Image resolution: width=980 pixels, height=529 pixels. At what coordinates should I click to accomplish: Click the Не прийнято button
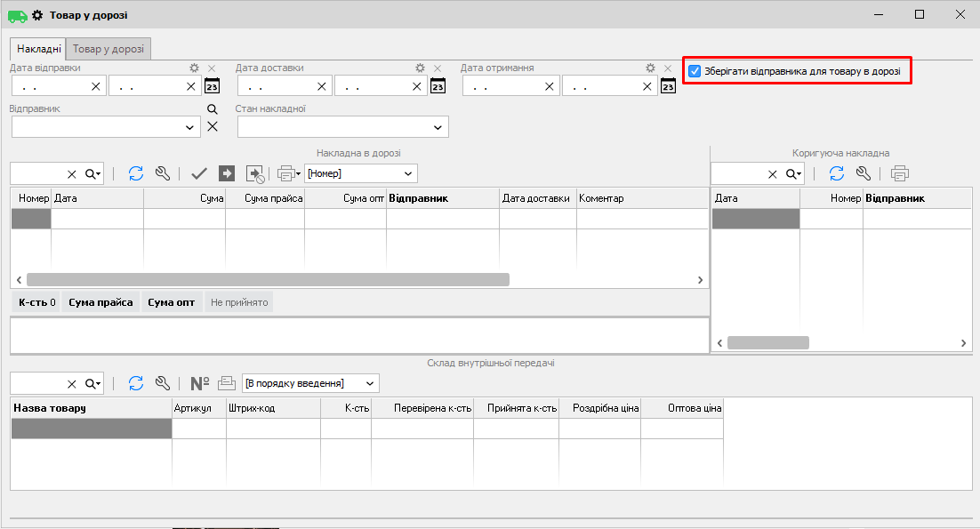(238, 302)
